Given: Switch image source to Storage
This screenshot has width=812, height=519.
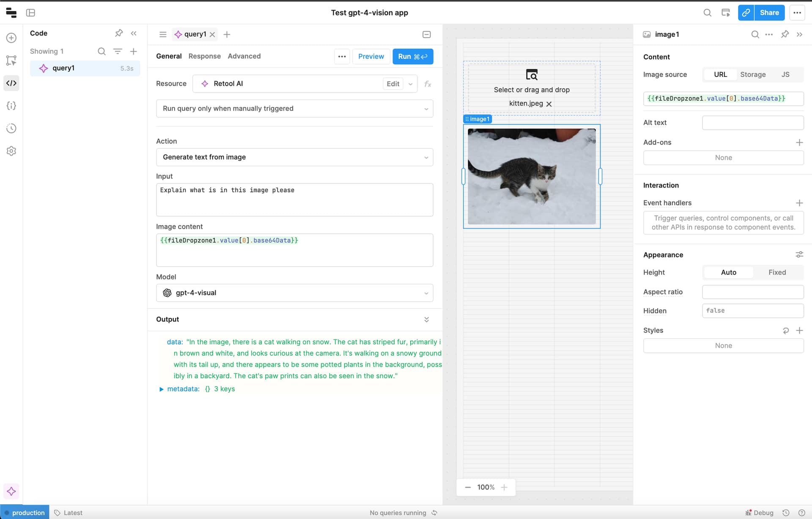Looking at the screenshot, I should (x=753, y=74).
